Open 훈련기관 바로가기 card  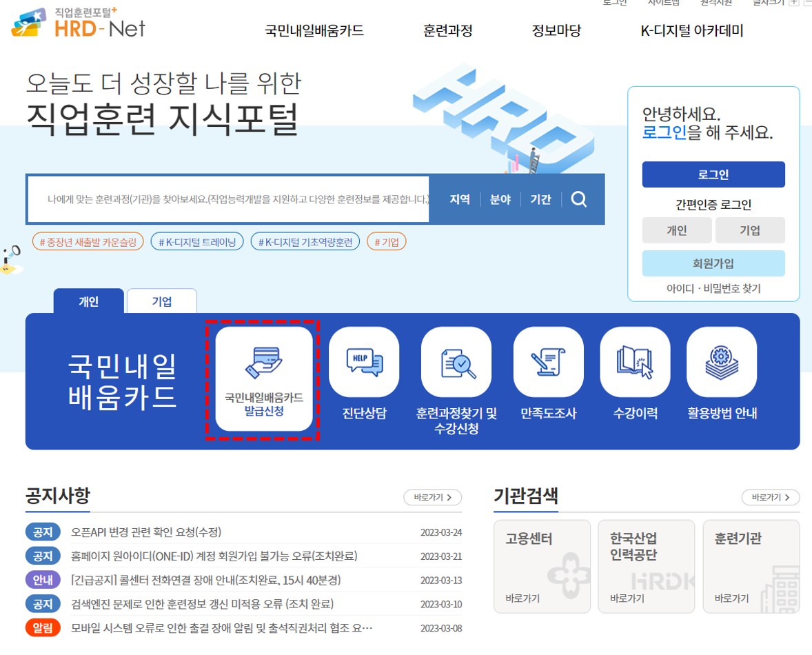tap(751, 565)
